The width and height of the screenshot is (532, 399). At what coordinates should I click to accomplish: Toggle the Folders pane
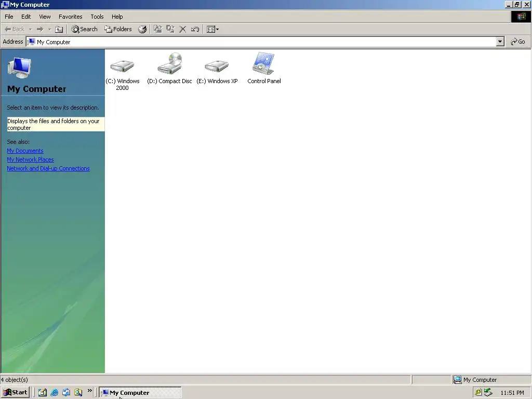click(x=118, y=29)
